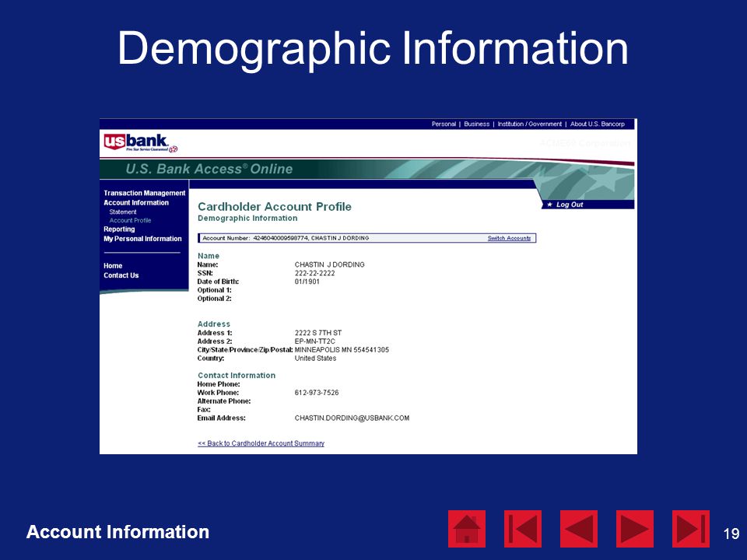747x560 pixels.
Task: Click name value CHASTIN J DORDING
Action: (330, 264)
